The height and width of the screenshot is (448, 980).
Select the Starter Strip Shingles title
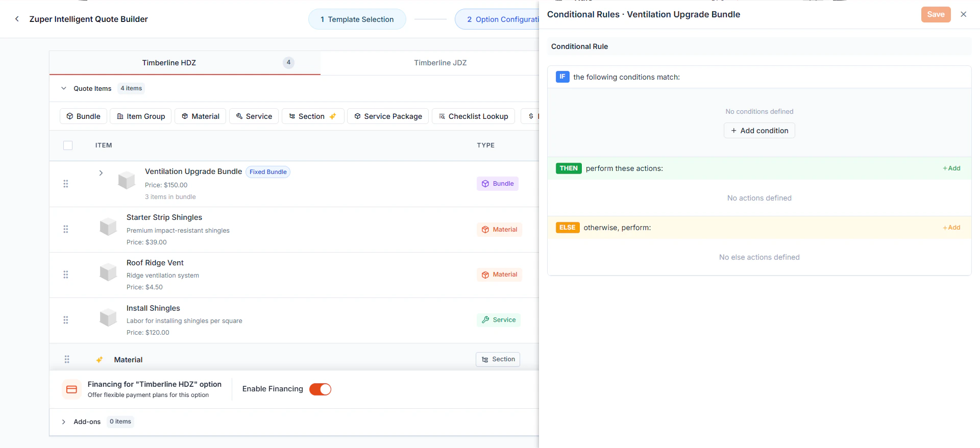point(164,217)
